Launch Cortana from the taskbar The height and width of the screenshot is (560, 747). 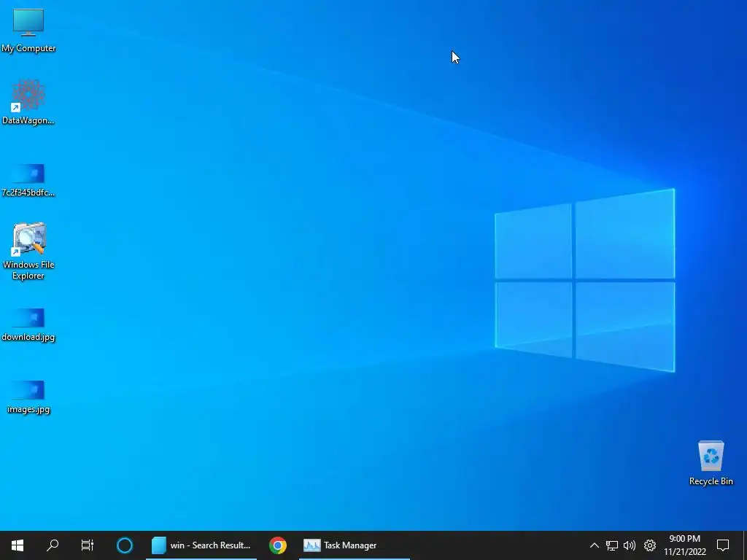[x=124, y=545]
